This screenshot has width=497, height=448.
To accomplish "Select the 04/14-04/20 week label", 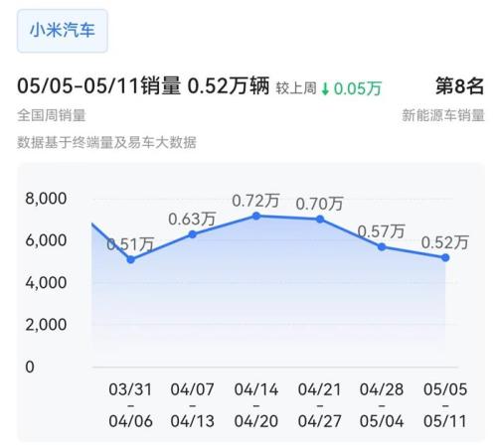I will [256, 405].
